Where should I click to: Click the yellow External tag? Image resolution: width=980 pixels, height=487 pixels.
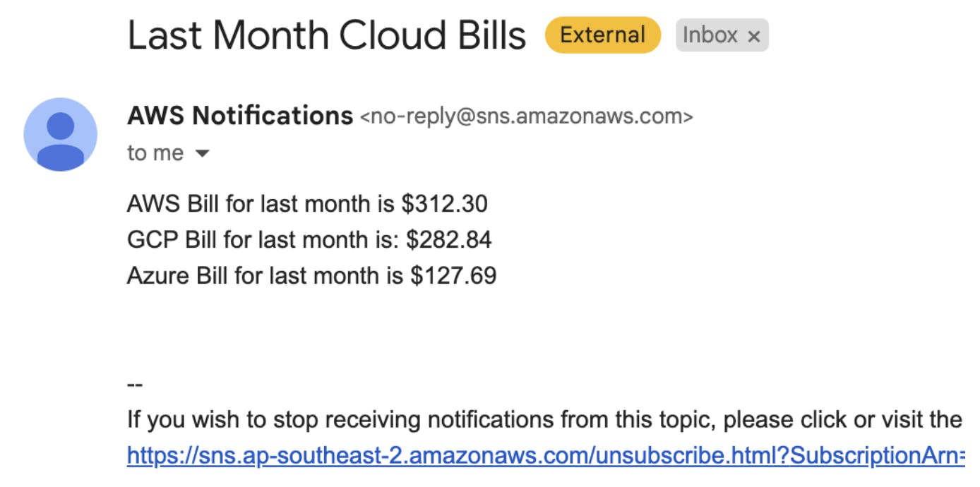coord(603,35)
